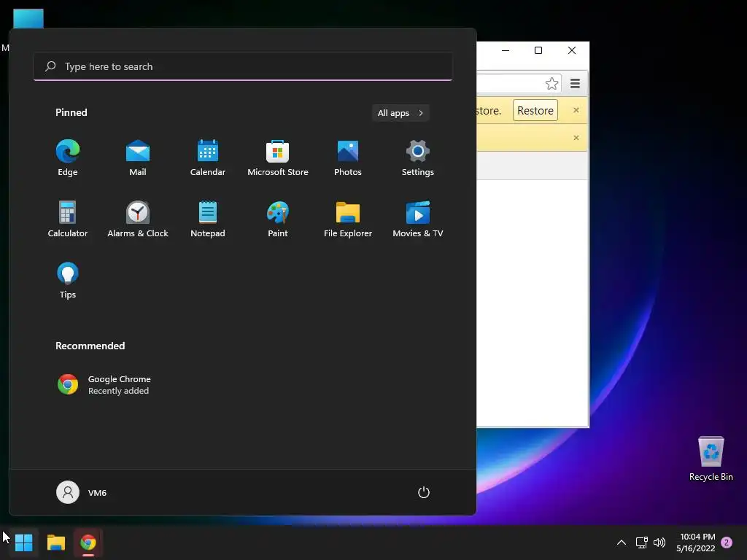Open File Explorer from pinned apps
747x560 pixels.
348,219
